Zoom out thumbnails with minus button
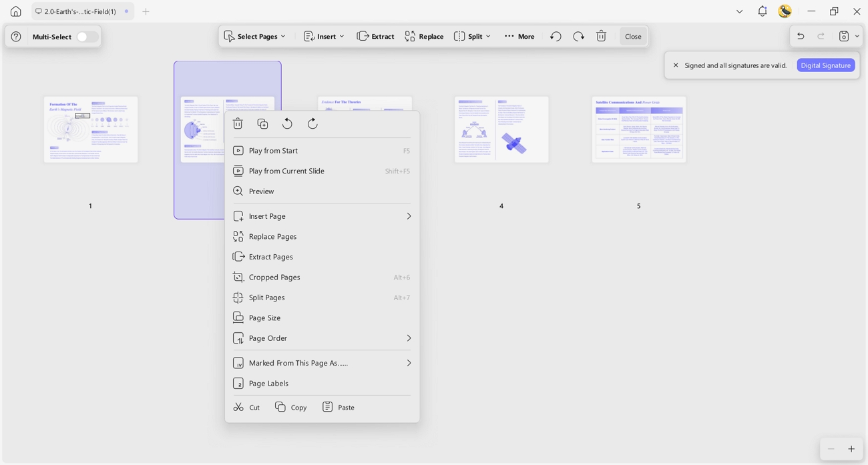This screenshot has height=465, width=868. [x=831, y=449]
